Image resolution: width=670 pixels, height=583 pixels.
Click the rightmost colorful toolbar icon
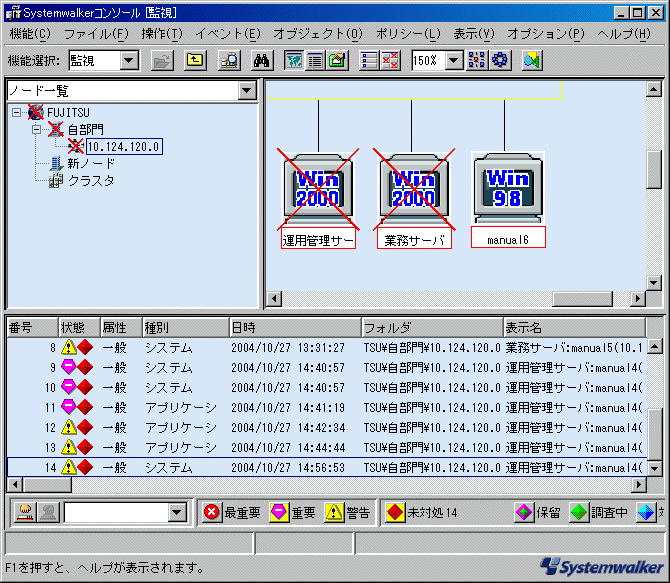(532, 60)
